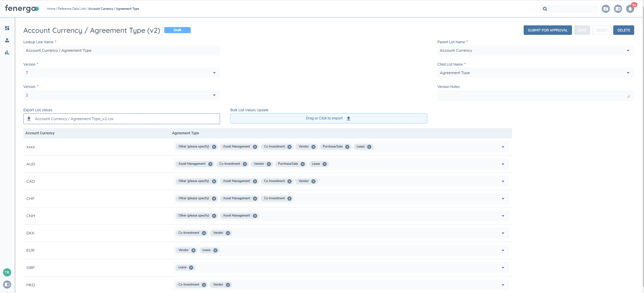Remove Purchase/Sale chip in AUD row
Image resolution: width=644 pixels, height=293 pixels.
(303, 164)
